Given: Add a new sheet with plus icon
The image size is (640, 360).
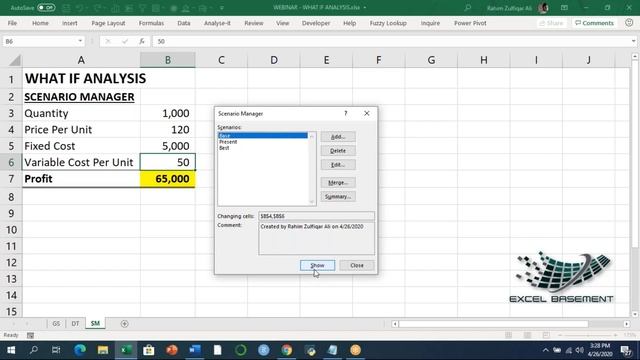Looking at the screenshot, I should tap(124, 324).
